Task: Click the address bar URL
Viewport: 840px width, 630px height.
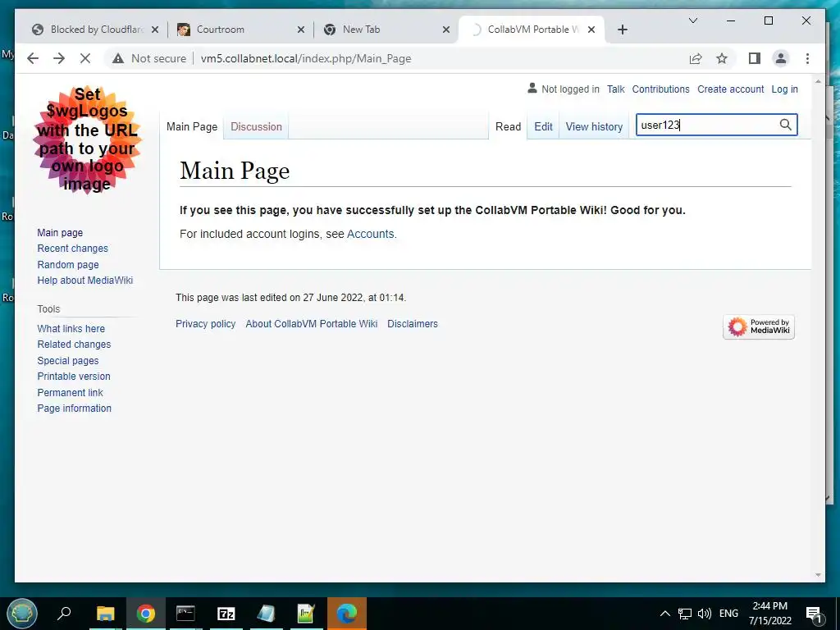Action: 306,58
